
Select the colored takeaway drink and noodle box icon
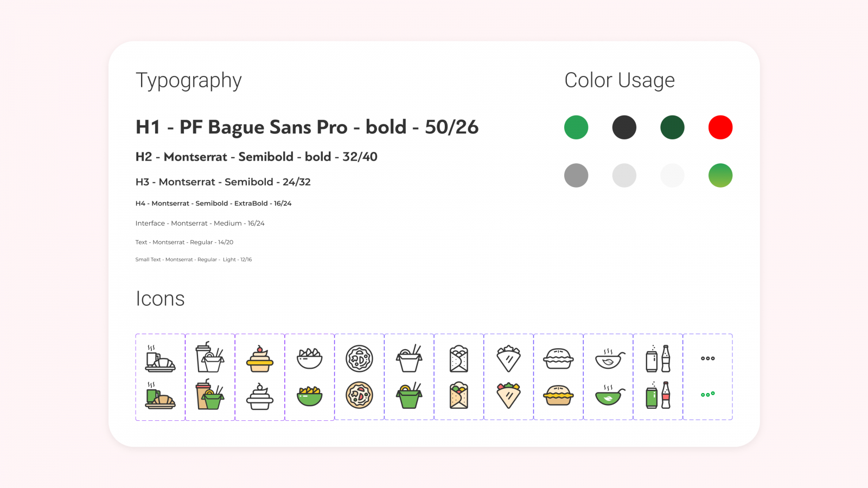[x=210, y=395]
